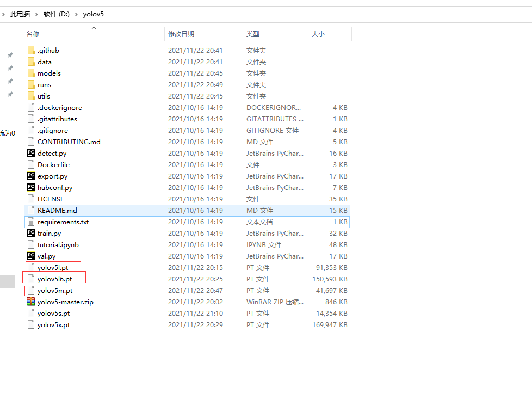Select the models folder icon

[31, 73]
